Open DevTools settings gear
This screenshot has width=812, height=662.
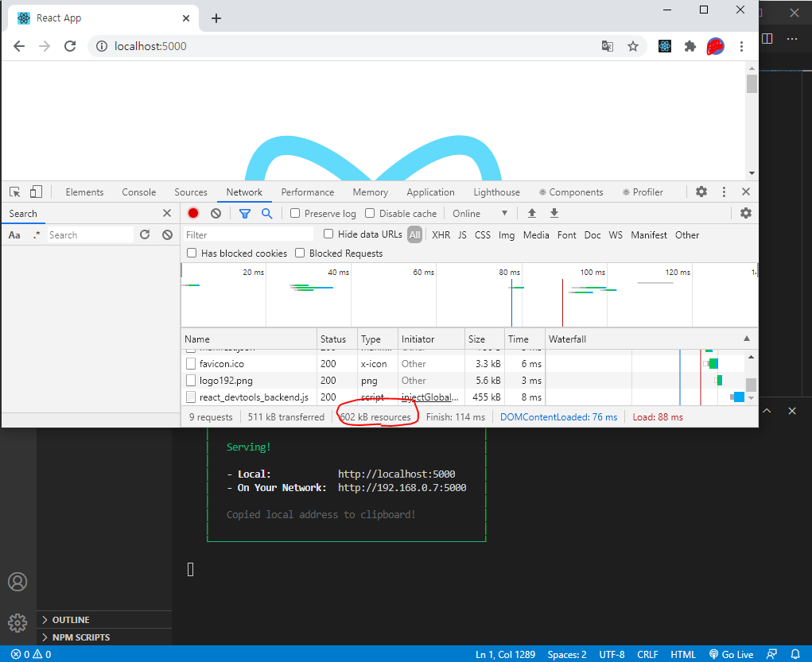701,192
